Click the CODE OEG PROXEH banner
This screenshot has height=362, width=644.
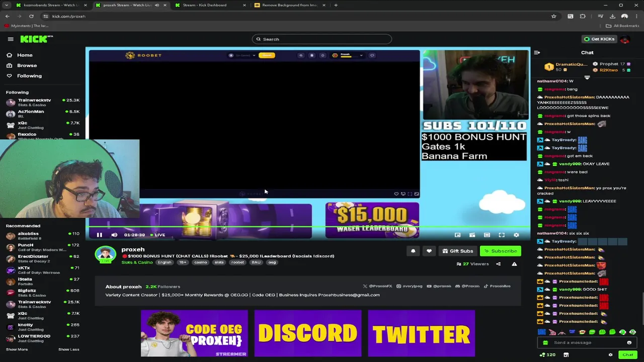[194, 333]
